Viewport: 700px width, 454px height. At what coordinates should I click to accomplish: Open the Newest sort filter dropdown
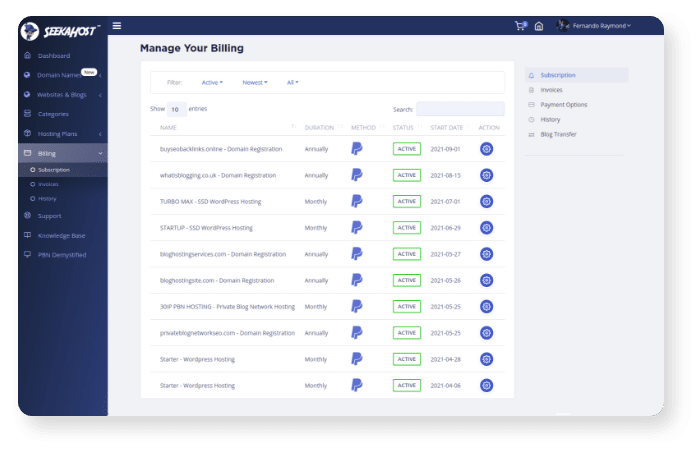click(x=255, y=83)
